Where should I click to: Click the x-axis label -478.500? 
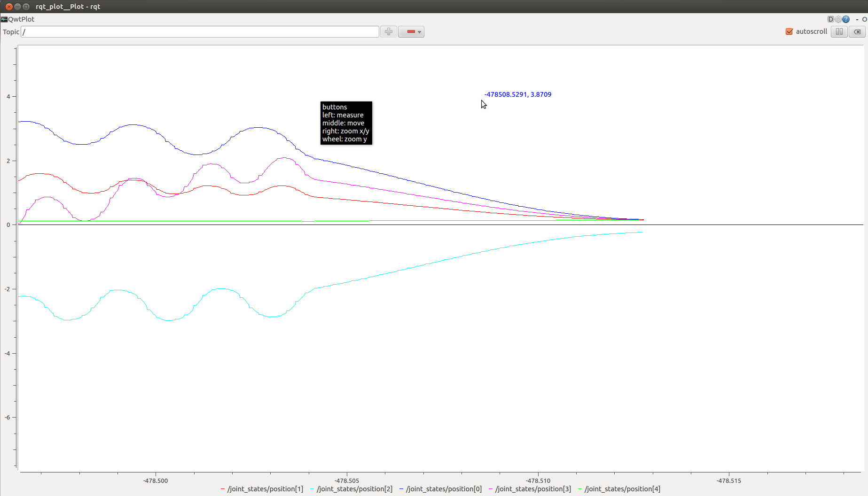coord(156,480)
